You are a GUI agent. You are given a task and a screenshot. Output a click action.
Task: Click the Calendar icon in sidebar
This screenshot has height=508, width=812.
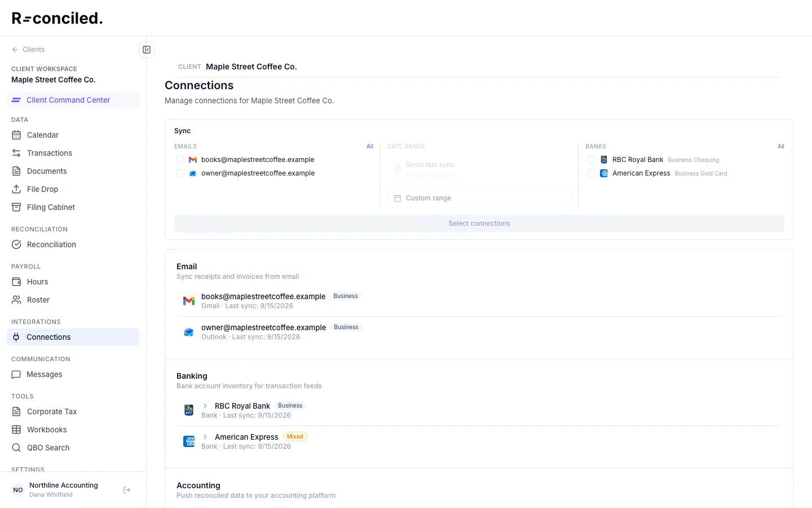pos(16,135)
